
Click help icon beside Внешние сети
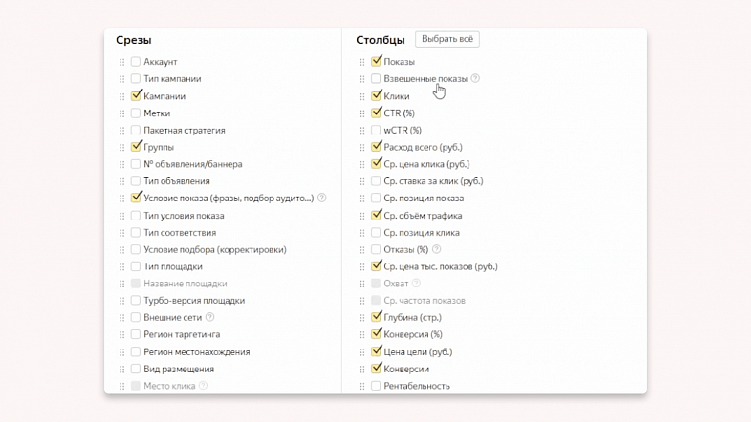pyautogui.click(x=210, y=317)
